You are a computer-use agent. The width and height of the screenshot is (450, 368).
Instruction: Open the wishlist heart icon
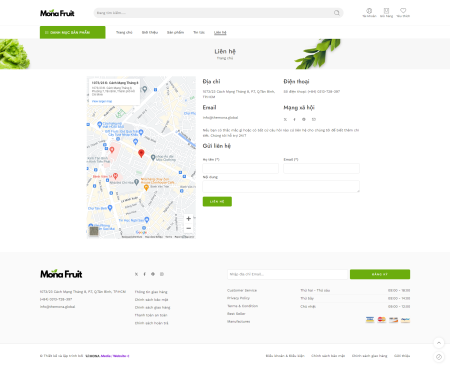coord(403,11)
